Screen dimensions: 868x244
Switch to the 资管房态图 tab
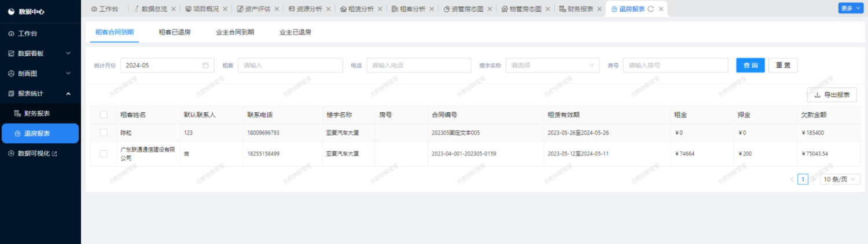[x=465, y=9]
